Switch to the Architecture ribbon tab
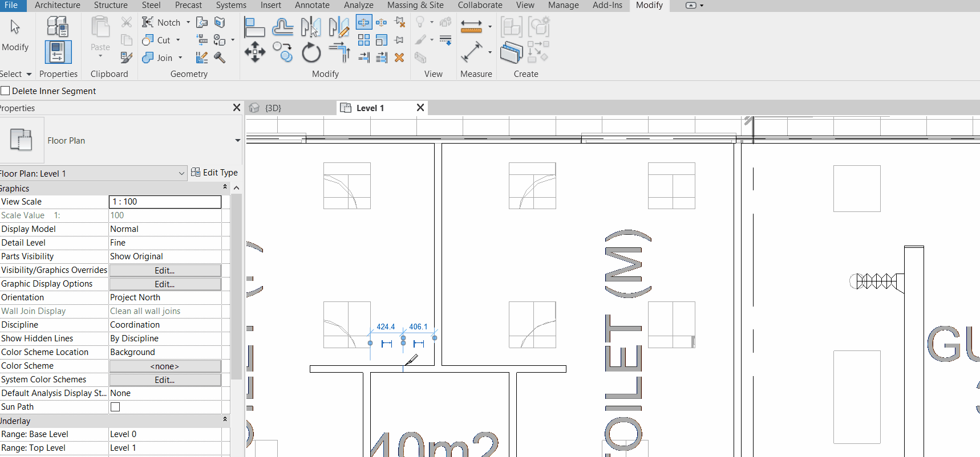The width and height of the screenshot is (980, 457). [x=58, y=5]
